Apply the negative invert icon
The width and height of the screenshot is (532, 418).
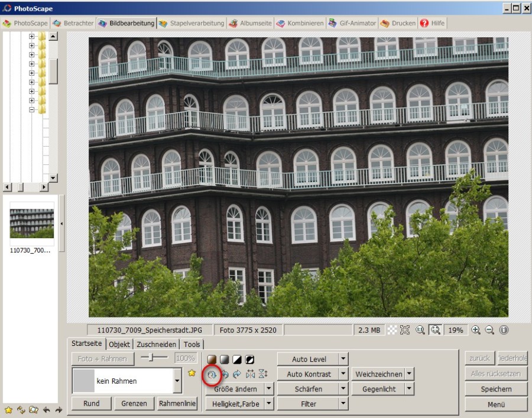coord(249,359)
